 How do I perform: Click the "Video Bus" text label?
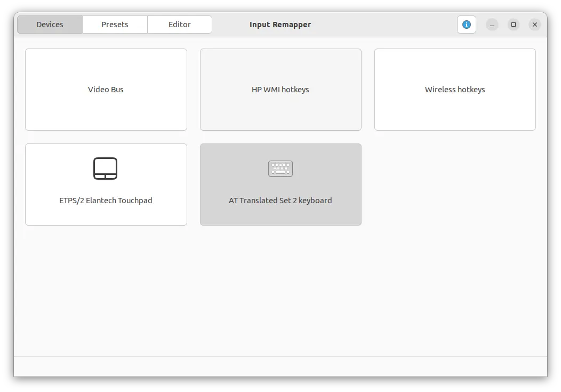pyautogui.click(x=106, y=90)
